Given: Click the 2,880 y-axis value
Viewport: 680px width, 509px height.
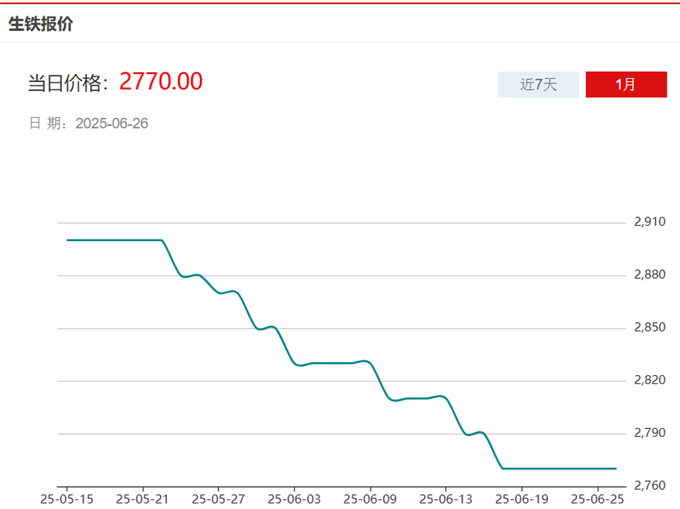Looking at the screenshot, I should (x=650, y=274).
